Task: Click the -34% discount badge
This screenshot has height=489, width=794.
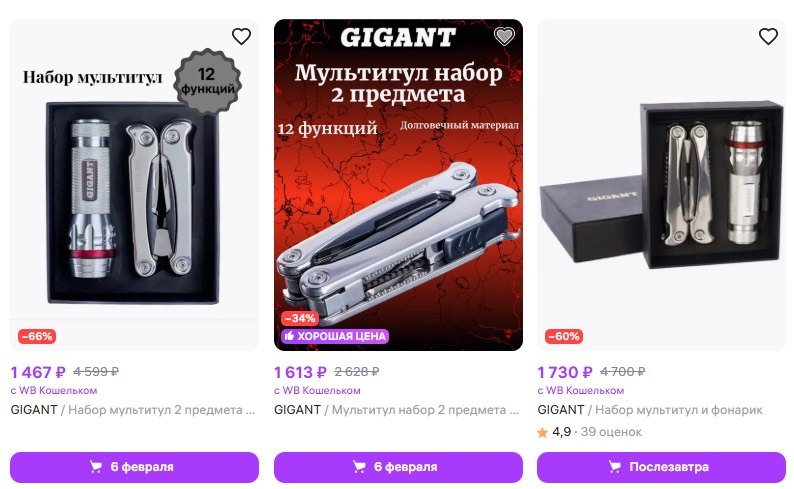Action: pyautogui.click(x=300, y=318)
